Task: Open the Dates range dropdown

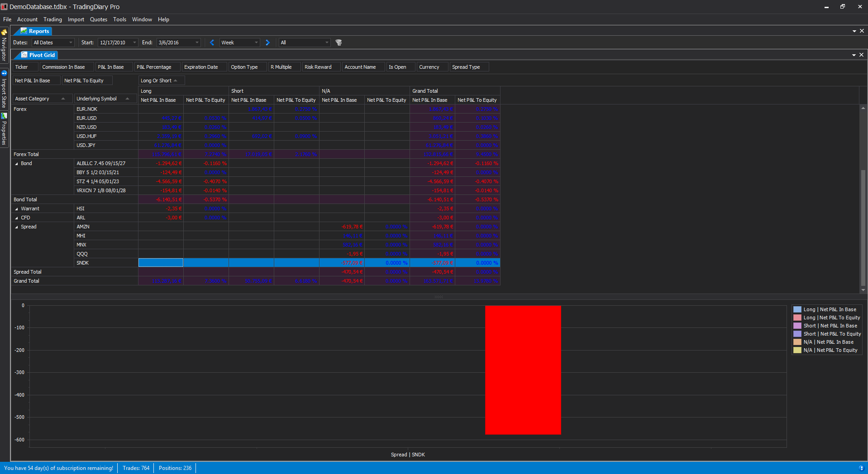Action: (x=71, y=43)
